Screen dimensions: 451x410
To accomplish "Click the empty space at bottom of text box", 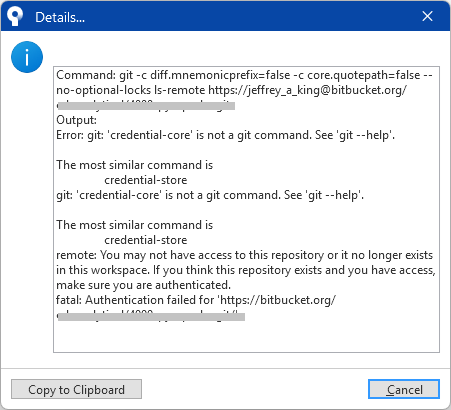I will pyautogui.click(x=246, y=337).
